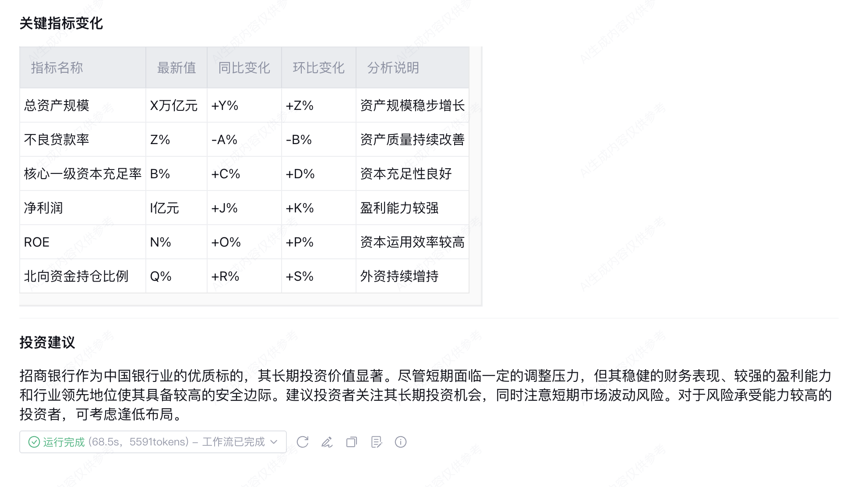Screen dimensions: 868x487
Task: Copy the response using copy icon
Action: click(x=352, y=442)
